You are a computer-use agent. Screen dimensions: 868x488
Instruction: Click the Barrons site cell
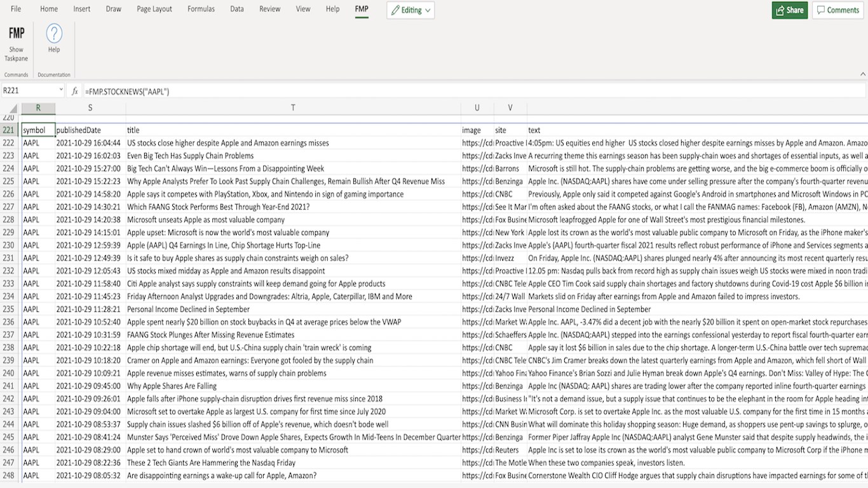[510, 168]
